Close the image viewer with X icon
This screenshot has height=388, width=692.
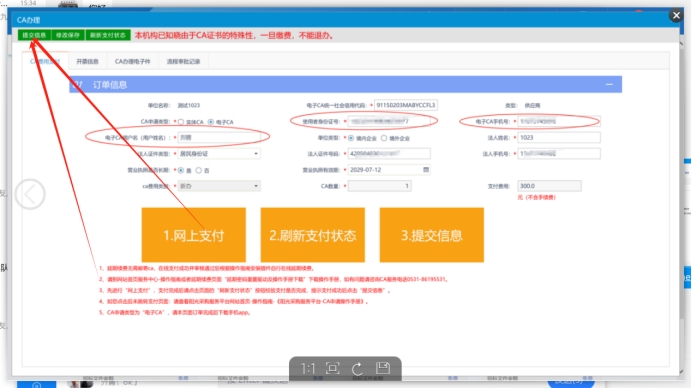pos(676,15)
